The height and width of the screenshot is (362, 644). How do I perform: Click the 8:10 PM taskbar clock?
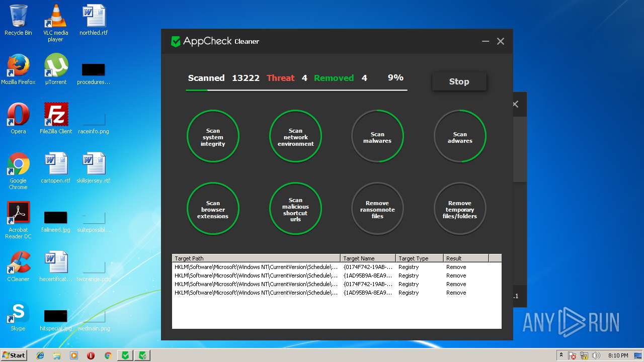click(x=618, y=355)
